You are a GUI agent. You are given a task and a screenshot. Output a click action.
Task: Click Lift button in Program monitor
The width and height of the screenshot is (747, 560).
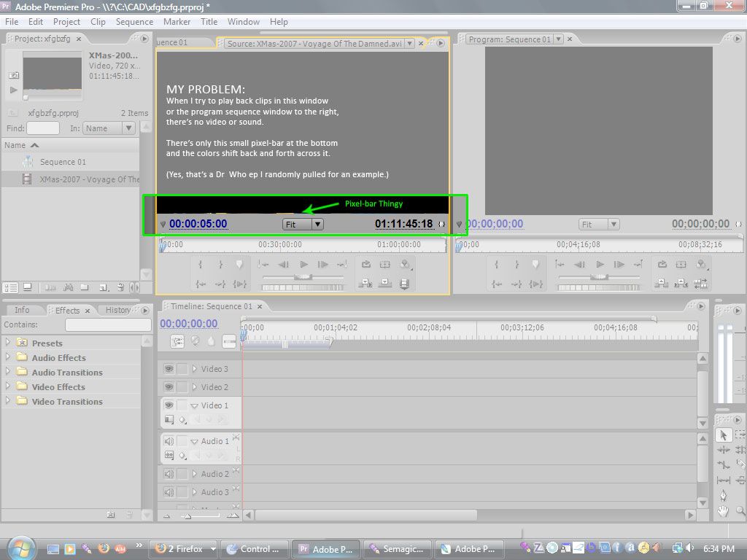pyautogui.click(x=661, y=284)
